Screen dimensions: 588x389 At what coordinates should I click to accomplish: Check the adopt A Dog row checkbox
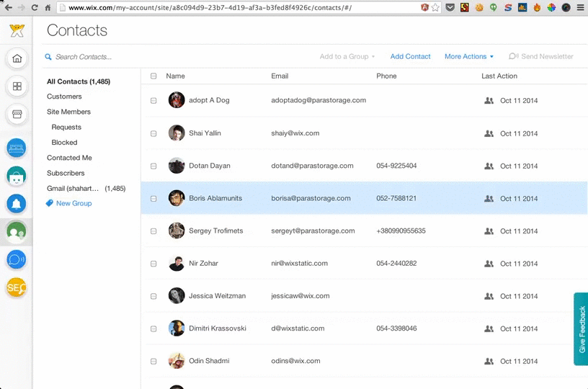click(x=153, y=100)
